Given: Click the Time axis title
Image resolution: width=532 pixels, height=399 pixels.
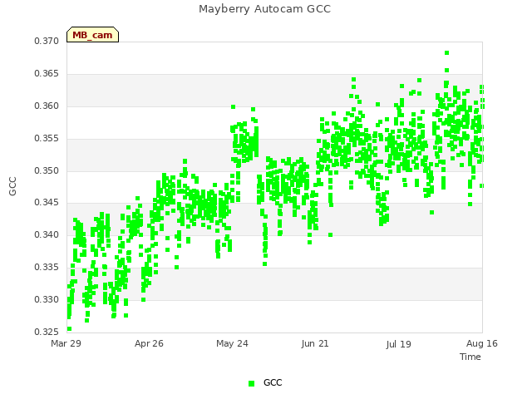Looking at the screenshot, I should coord(470,357).
